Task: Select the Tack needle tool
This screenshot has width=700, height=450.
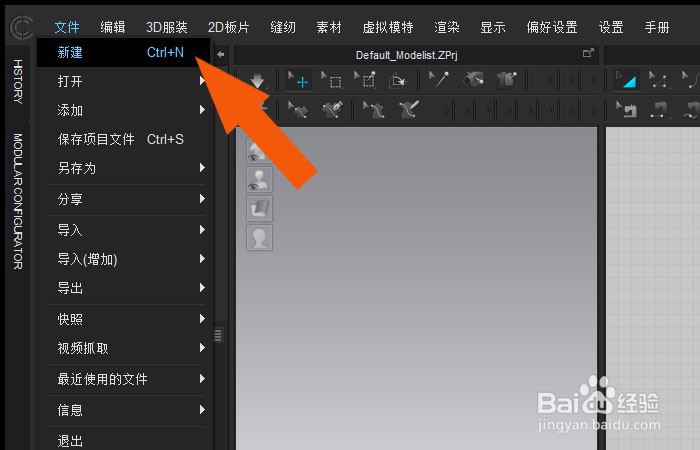Action: coord(439,80)
